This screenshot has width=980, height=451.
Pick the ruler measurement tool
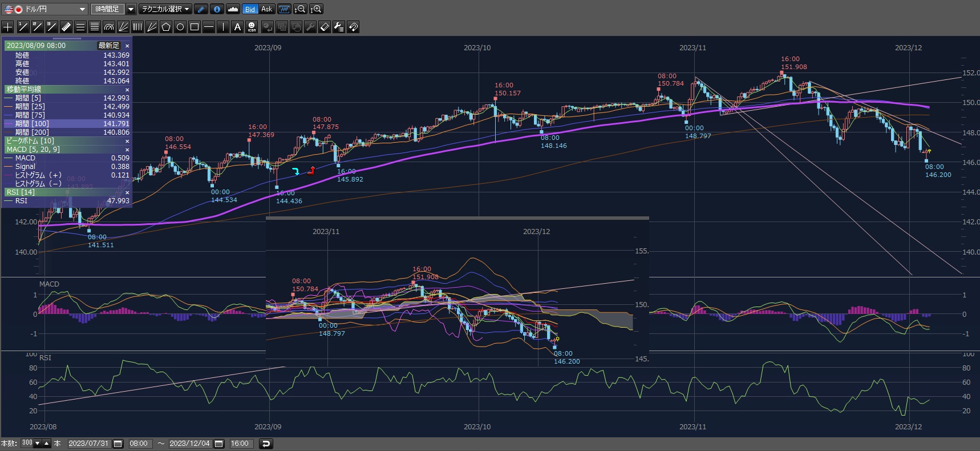[66, 27]
